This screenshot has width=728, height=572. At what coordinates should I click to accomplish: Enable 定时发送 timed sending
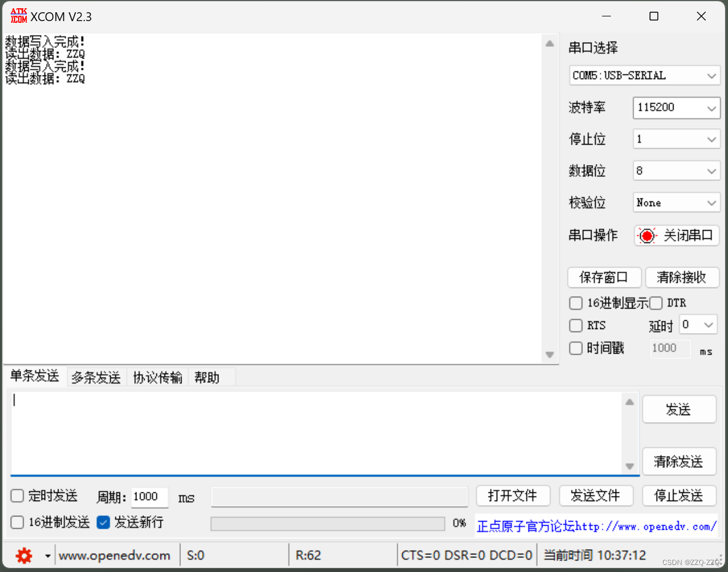17,495
